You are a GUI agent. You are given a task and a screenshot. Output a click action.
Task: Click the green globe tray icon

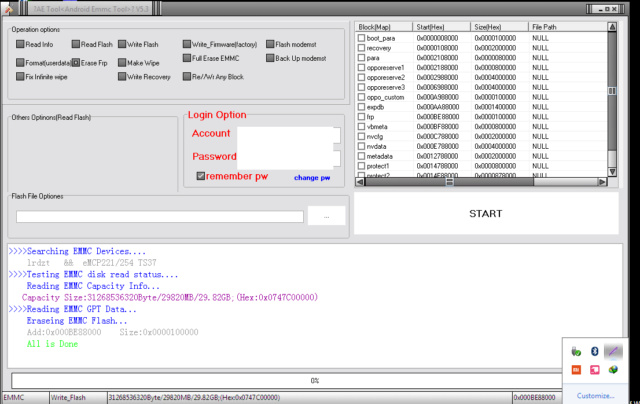(615, 371)
